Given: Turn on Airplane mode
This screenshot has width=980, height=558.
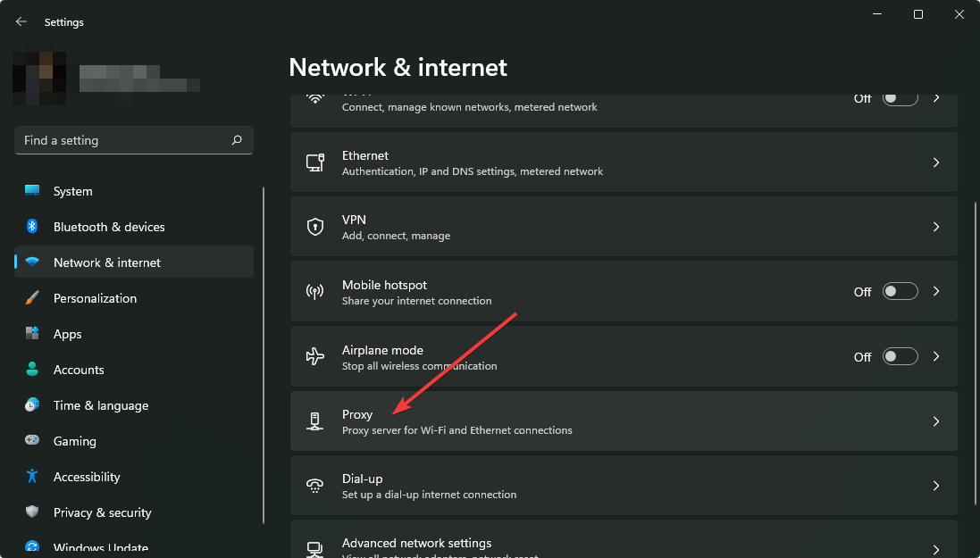Looking at the screenshot, I should (900, 356).
